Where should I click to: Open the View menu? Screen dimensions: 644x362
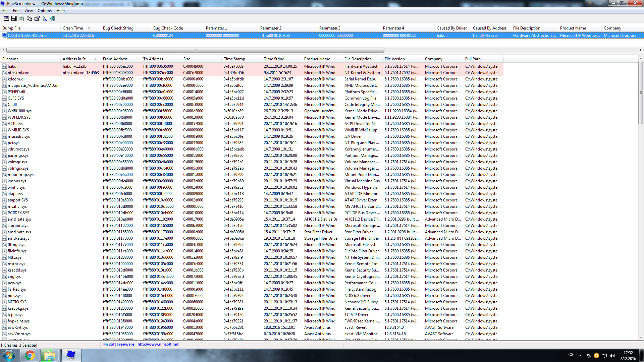(x=29, y=11)
